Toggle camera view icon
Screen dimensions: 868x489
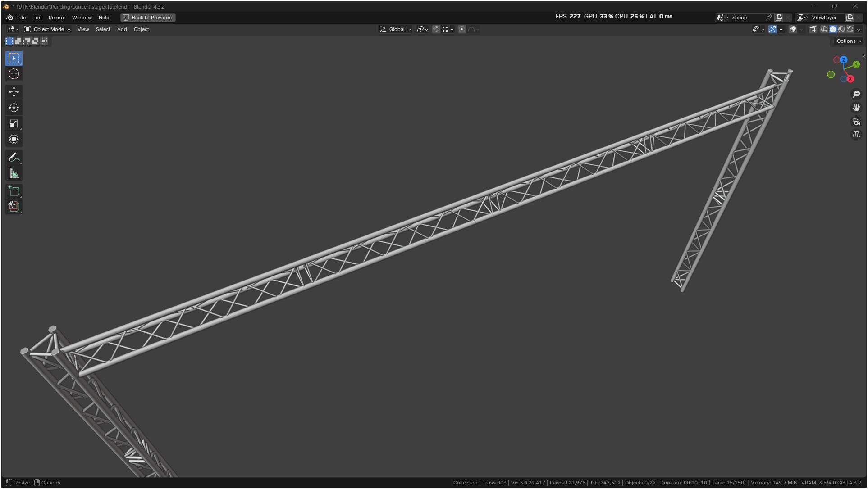point(856,121)
